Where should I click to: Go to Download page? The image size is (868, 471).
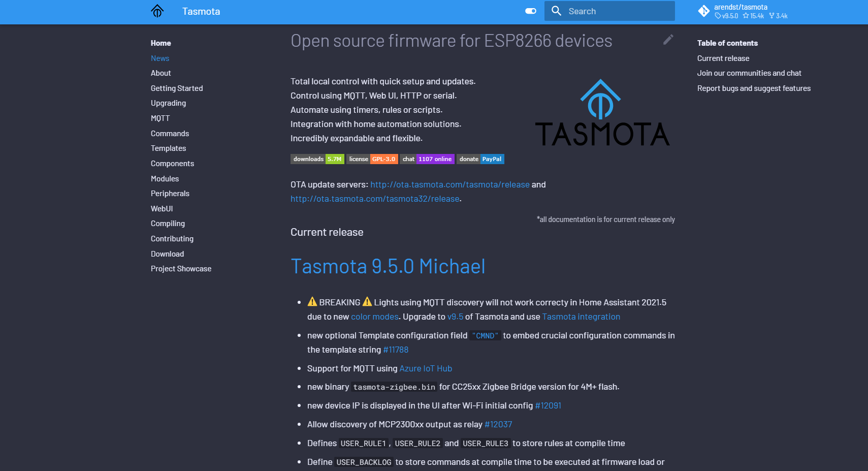pyautogui.click(x=167, y=254)
